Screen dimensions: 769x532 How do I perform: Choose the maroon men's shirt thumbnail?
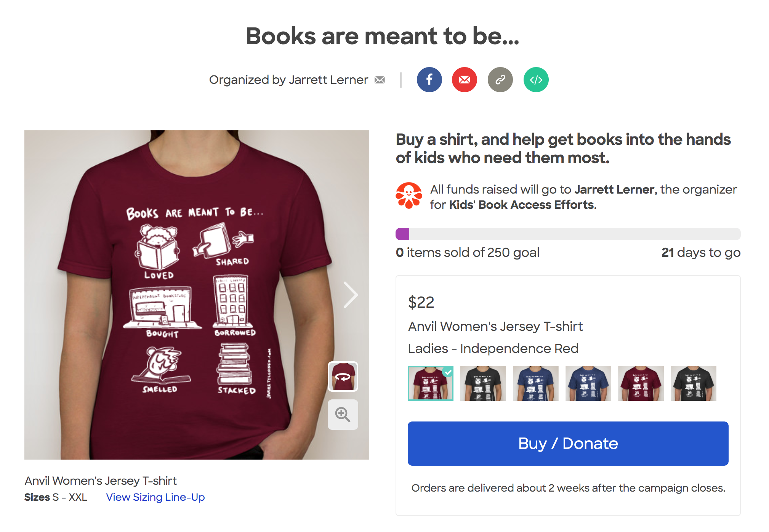coord(641,383)
